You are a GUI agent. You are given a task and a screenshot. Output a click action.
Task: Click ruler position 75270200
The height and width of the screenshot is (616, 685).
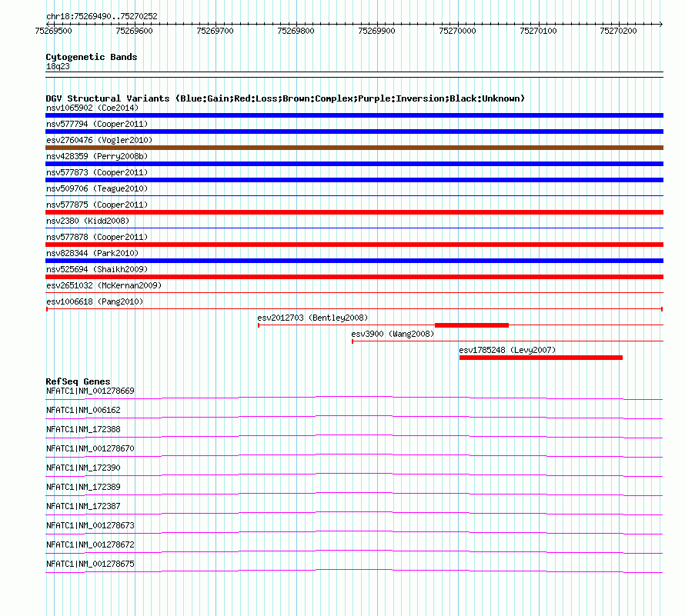point(618,31)
